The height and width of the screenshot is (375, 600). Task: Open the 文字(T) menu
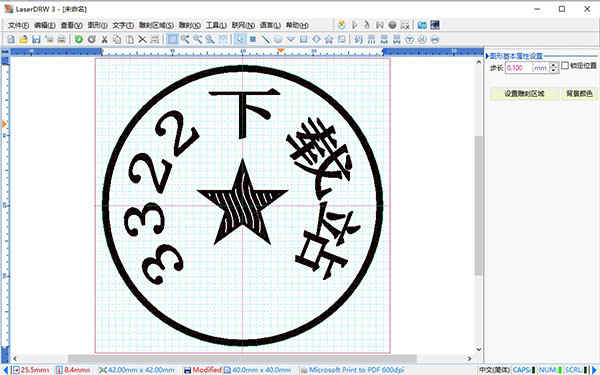123,25
